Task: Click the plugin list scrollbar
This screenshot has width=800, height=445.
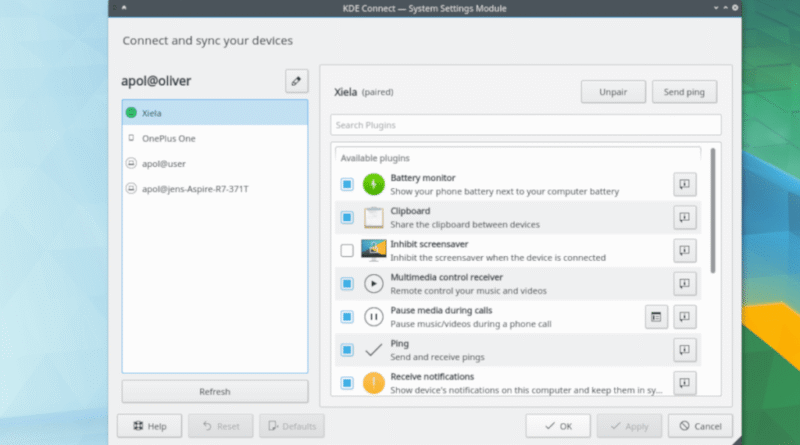Action: coord(713,211)
